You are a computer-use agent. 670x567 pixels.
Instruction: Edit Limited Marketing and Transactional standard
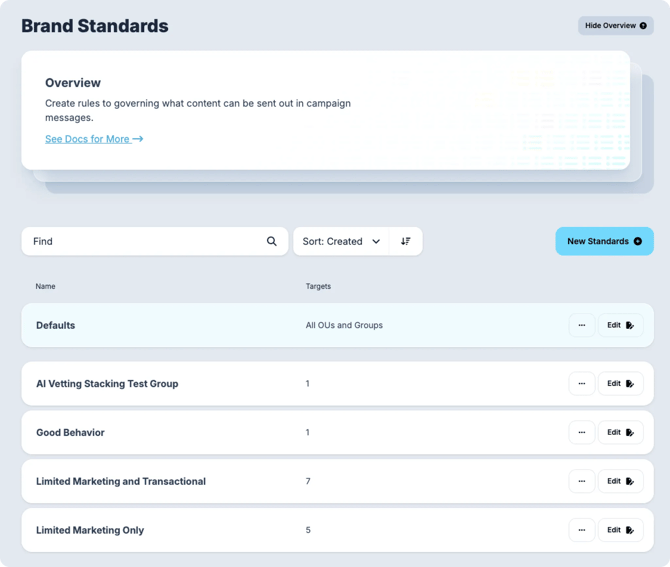620,481
